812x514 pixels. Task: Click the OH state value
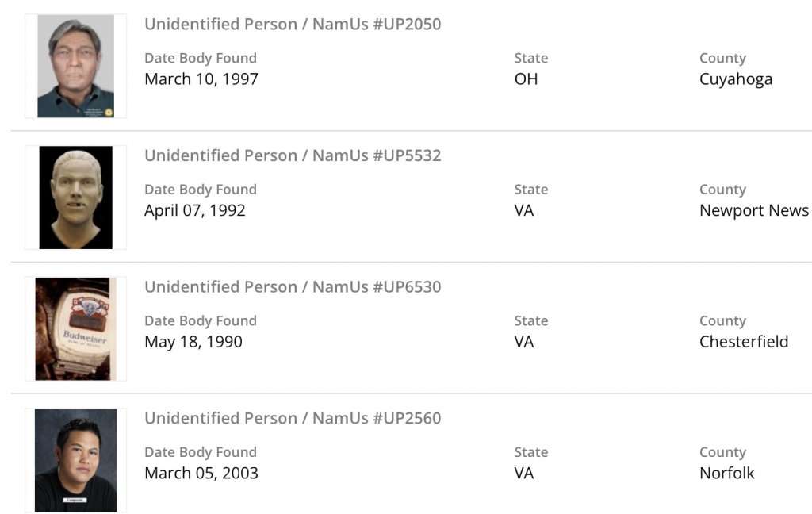click(x=527, y=79)
